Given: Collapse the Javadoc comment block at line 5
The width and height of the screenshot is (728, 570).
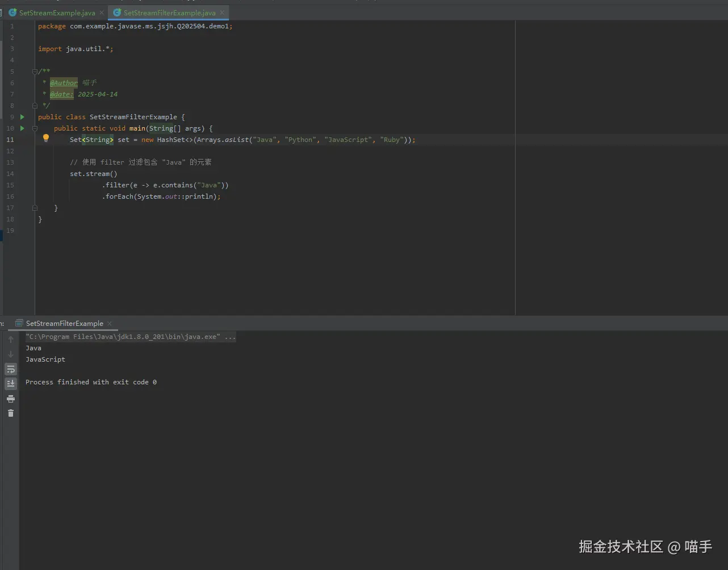Looking at the screenshot, I should [x=35, y=72].
